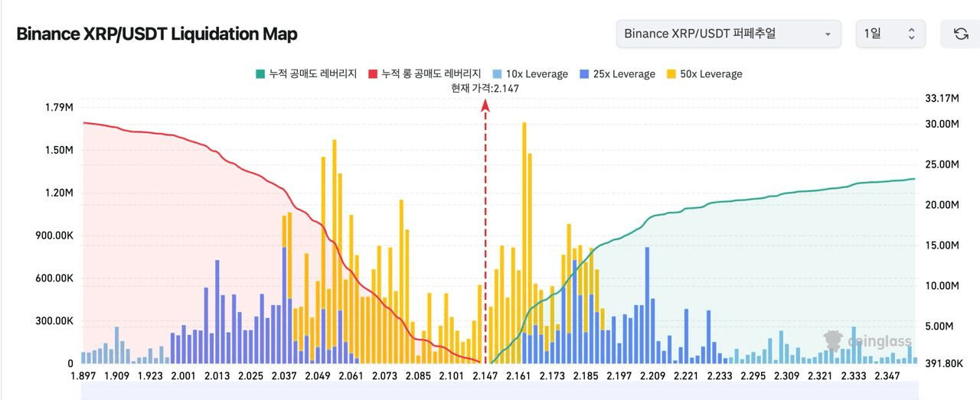Click the 391.80K right axis label
Viewport: 980px width, 400px height.
point(944,364)
